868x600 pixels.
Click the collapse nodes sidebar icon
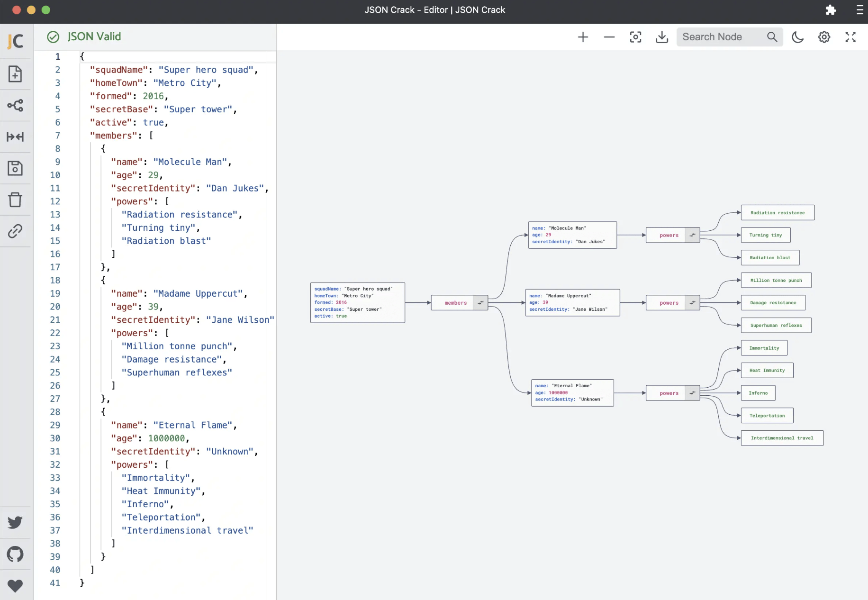pyautogui.click(x=15, y=137)
